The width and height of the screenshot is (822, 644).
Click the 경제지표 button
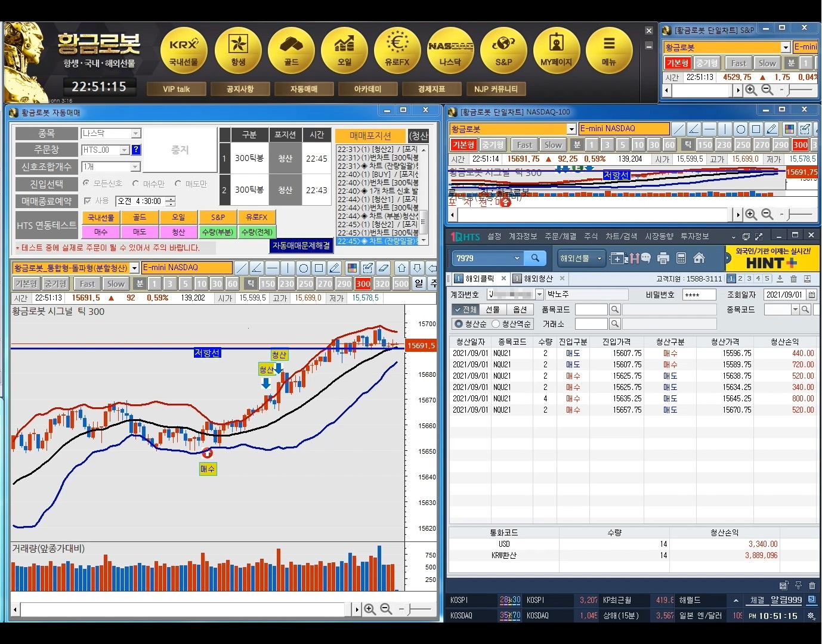pyautogui.click(x=432, y=89)
